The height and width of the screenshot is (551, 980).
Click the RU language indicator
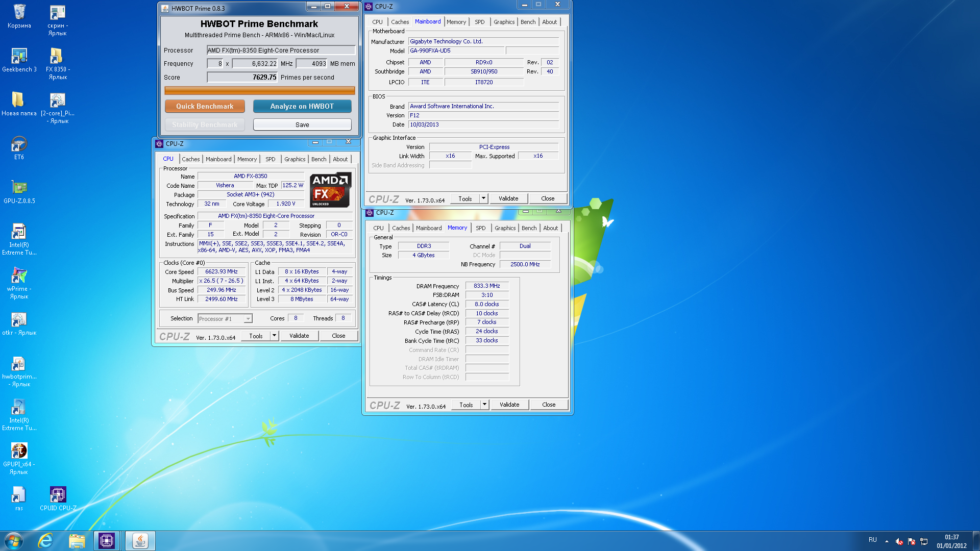873,540
